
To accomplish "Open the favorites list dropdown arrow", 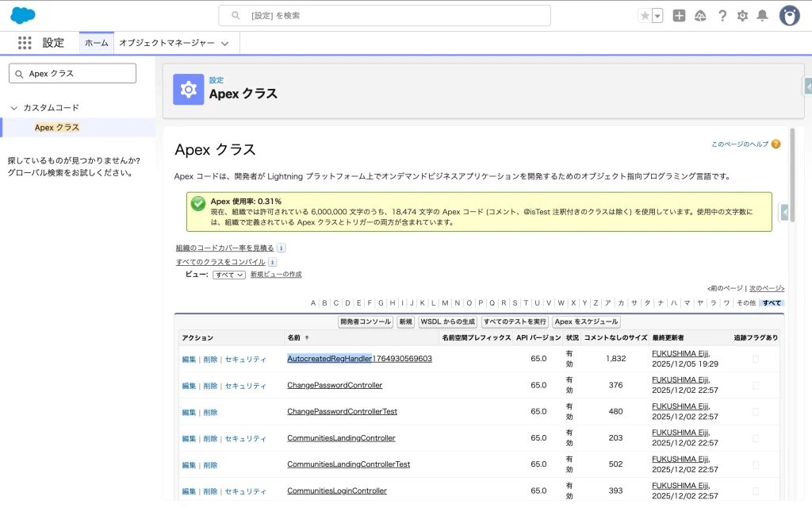I will [x=657, y=16].
